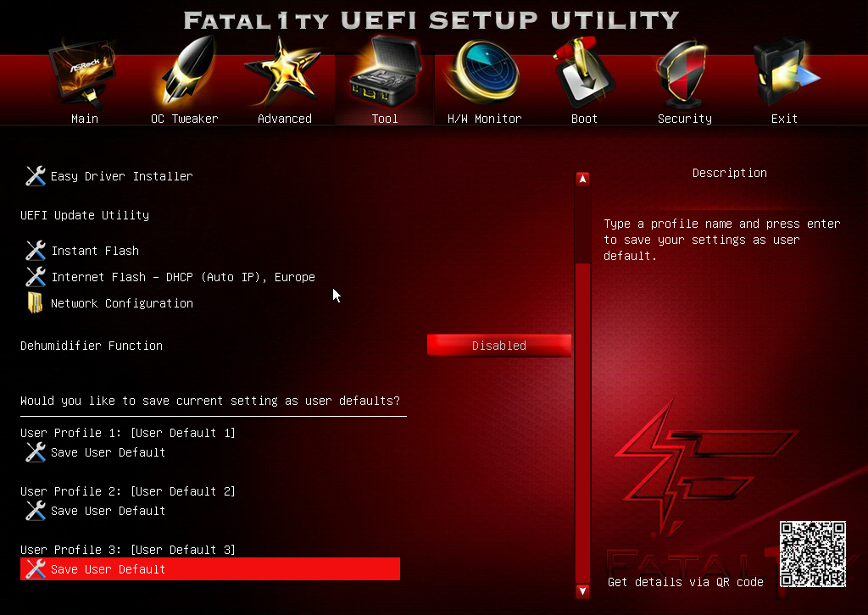The image size is (868, 615).
Task: Open the Security shield icon
Action: tap(682, 75)
